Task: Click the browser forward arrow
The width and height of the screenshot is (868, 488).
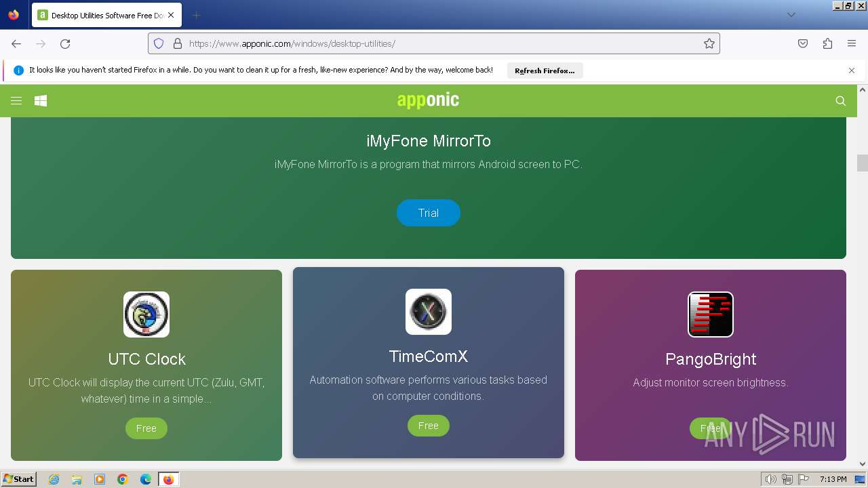Action: (41, 43)
